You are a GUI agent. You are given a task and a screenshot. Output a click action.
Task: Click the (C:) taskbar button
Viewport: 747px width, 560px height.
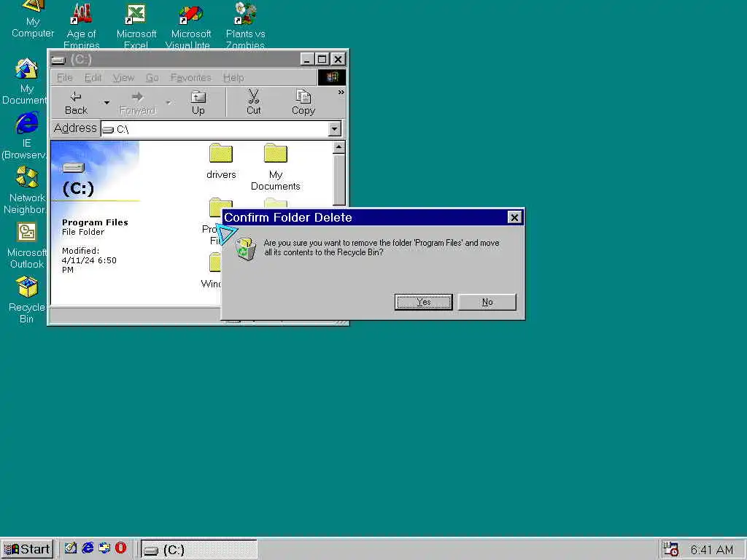[x=199, y=550]
